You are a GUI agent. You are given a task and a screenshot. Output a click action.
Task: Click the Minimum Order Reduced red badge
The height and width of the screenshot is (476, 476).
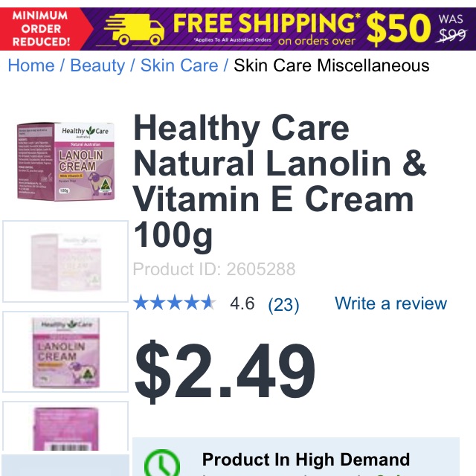(42, 29)
